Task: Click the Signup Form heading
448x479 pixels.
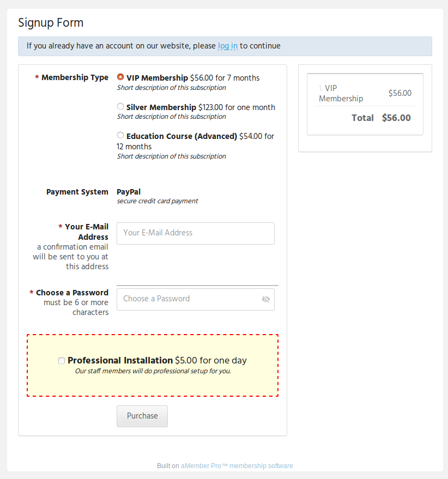Action: [51, 23]
